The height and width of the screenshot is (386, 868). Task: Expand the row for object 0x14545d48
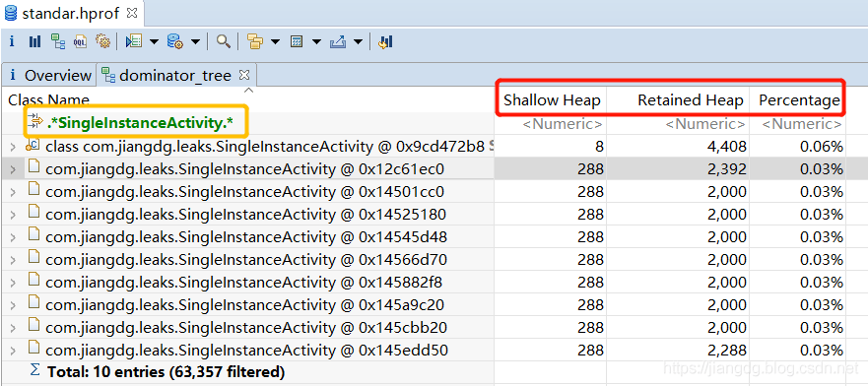pyautogui.click(x=13, y=237)
